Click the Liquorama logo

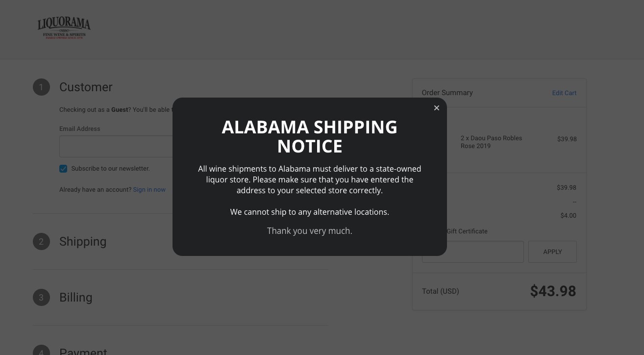pyautogui.click(x=64, y=28)
